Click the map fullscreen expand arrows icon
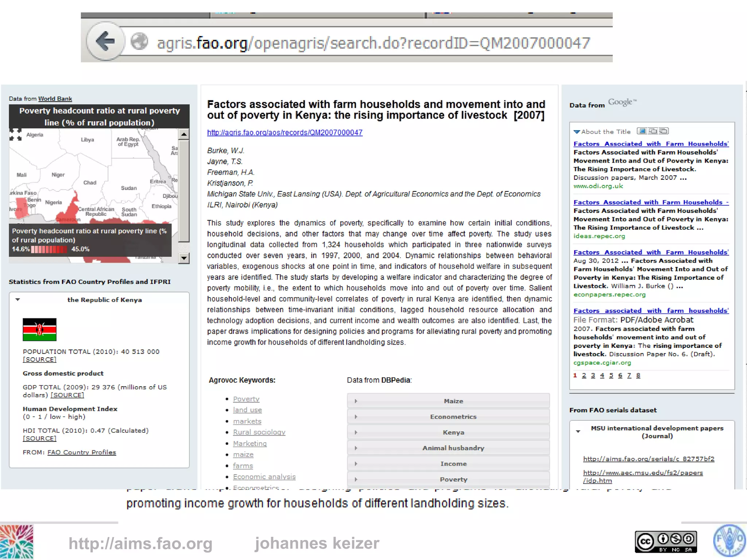 [15, 135]
